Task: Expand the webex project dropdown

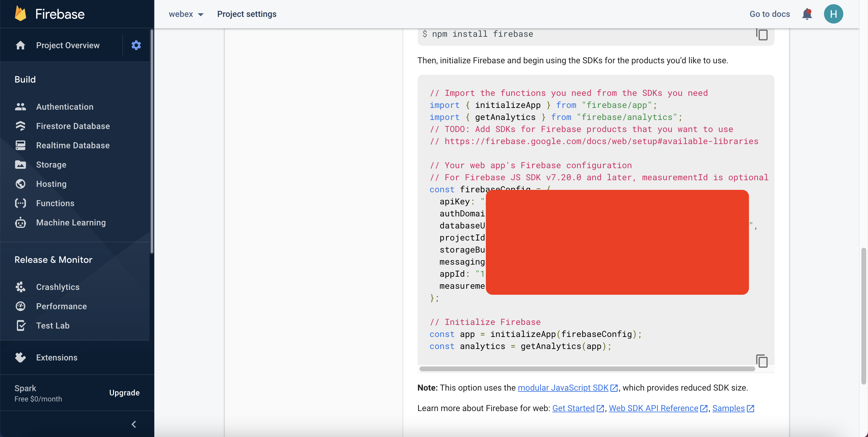Action: pos(186,14)
